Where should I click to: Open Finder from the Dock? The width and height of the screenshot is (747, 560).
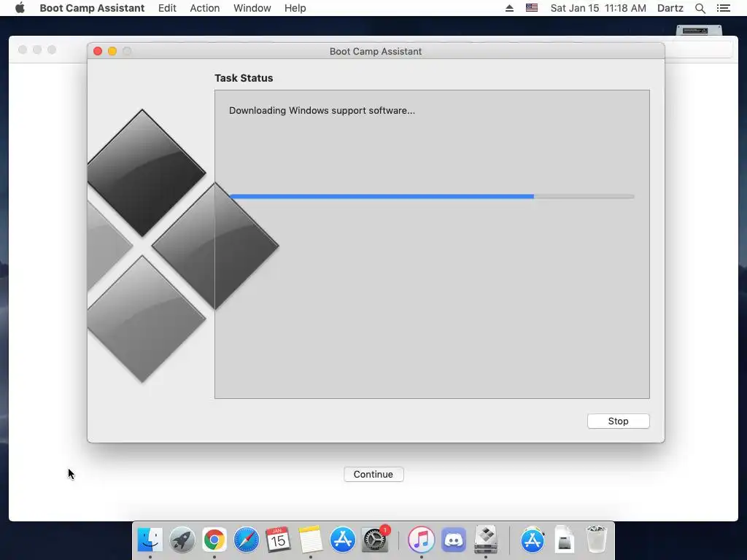pyautogui.click(x=150, y=540)
